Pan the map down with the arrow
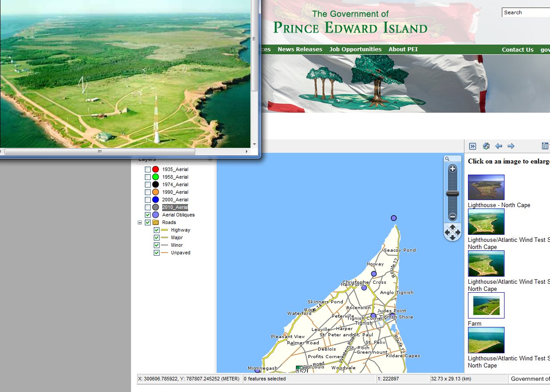This screenshot has height=392, width=550. tap(452, 237)
